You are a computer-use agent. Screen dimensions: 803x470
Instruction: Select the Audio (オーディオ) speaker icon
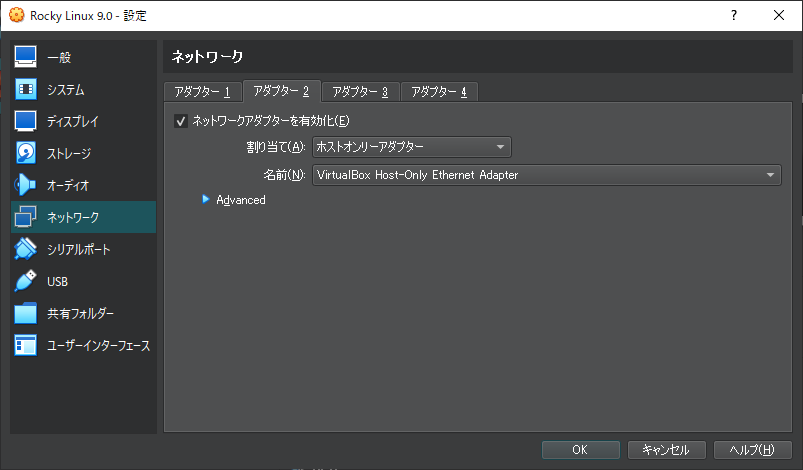[25, 185]
